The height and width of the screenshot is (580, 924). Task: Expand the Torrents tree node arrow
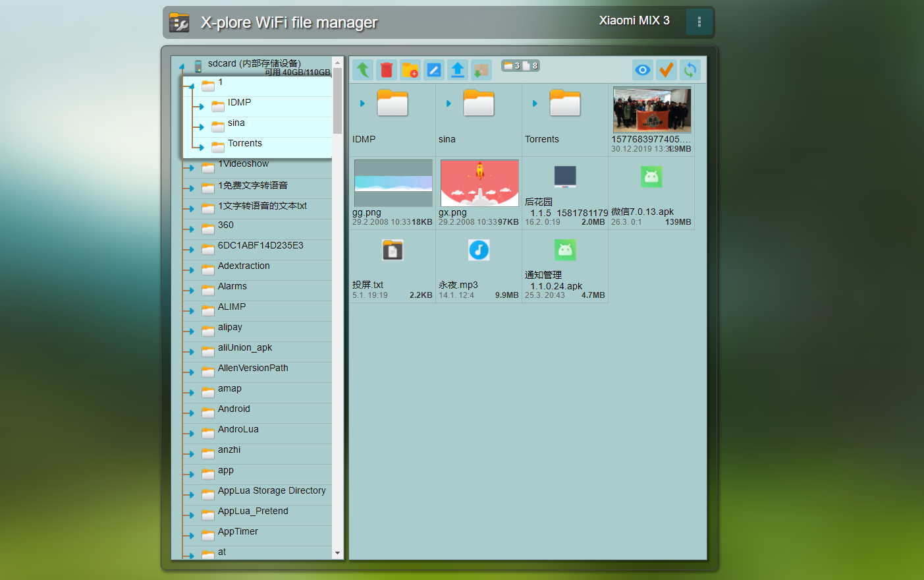click(x=201, y=148)
